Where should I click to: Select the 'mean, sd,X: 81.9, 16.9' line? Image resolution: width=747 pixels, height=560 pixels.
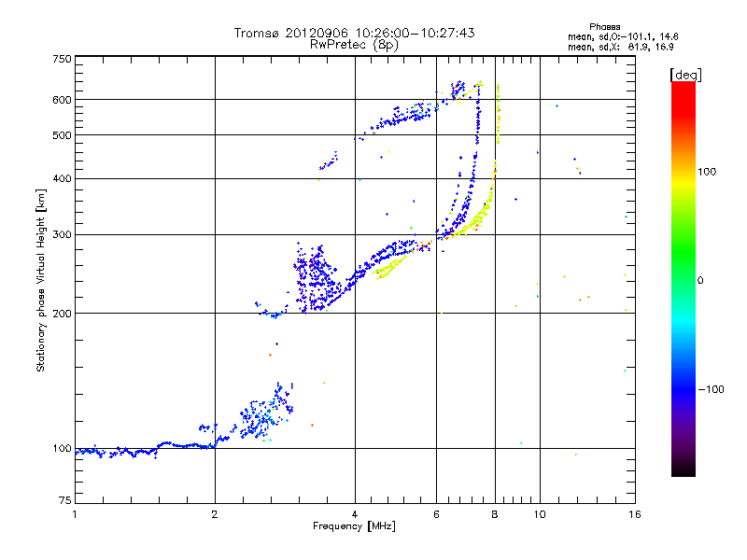pos(620,47)
